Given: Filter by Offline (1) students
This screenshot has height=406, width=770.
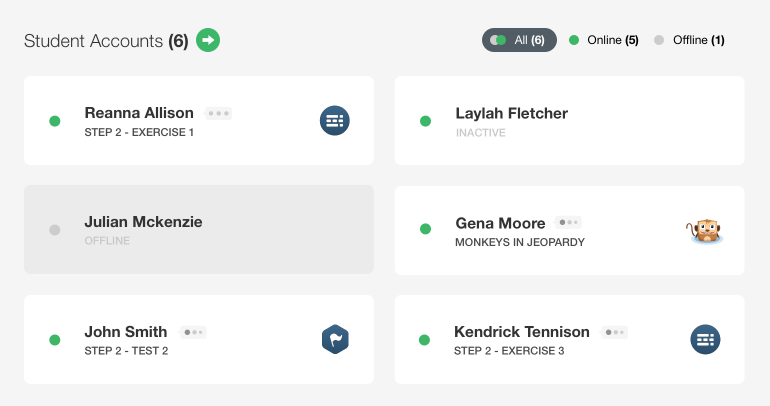Looking at the screenshot, I should (x=689, y=40).
